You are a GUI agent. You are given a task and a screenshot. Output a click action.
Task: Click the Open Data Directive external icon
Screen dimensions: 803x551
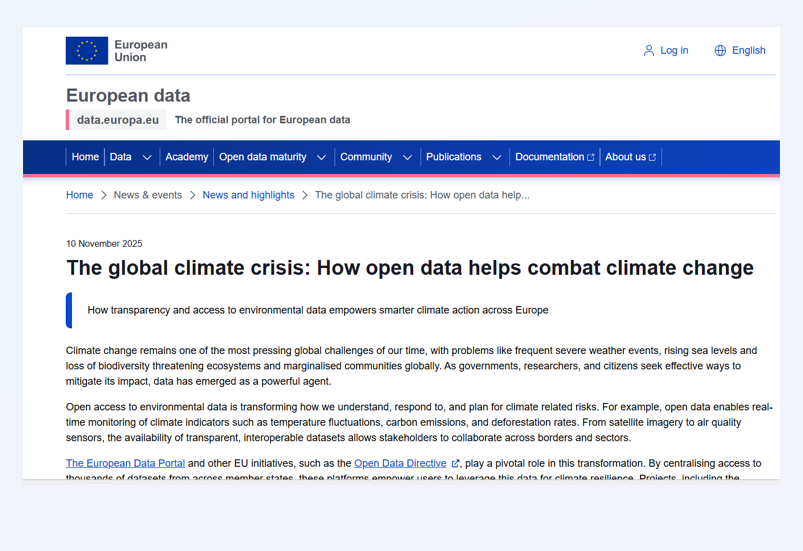click(x=455, y=464)
